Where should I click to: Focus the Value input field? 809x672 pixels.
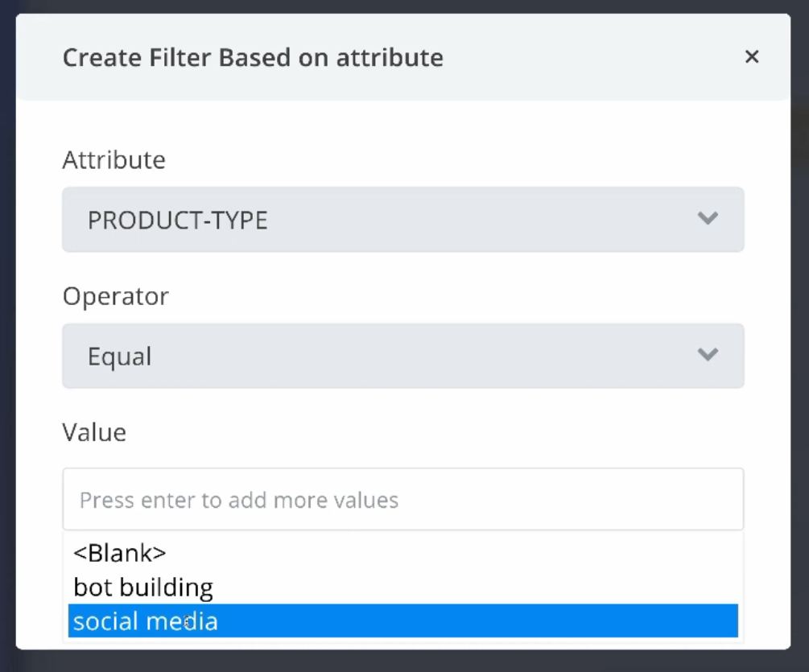pyautogui.click(x=403, y=499)
